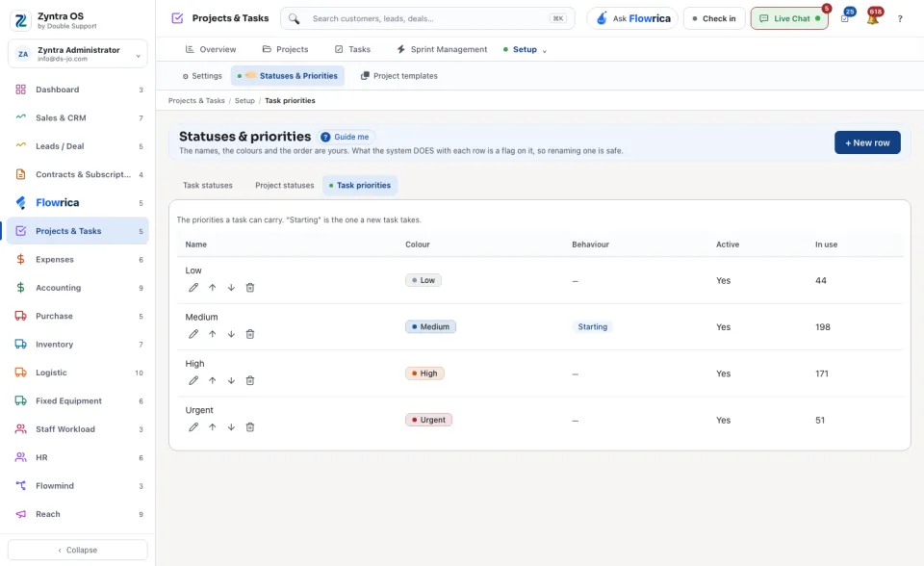Image resolution: width=924 pixels, height=566 pixels.
Task: Click the search magnifier icon
Action: point(295,19)
